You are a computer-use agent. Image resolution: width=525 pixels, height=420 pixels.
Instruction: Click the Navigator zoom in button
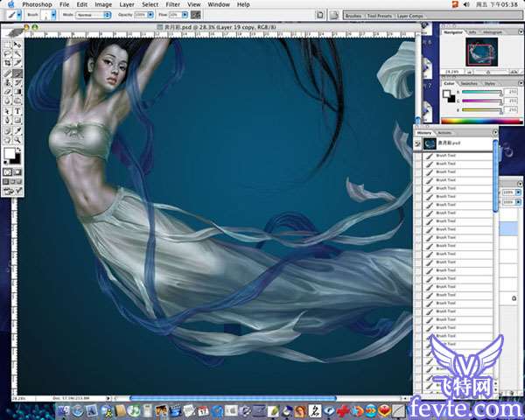click(x=514, y=72)
